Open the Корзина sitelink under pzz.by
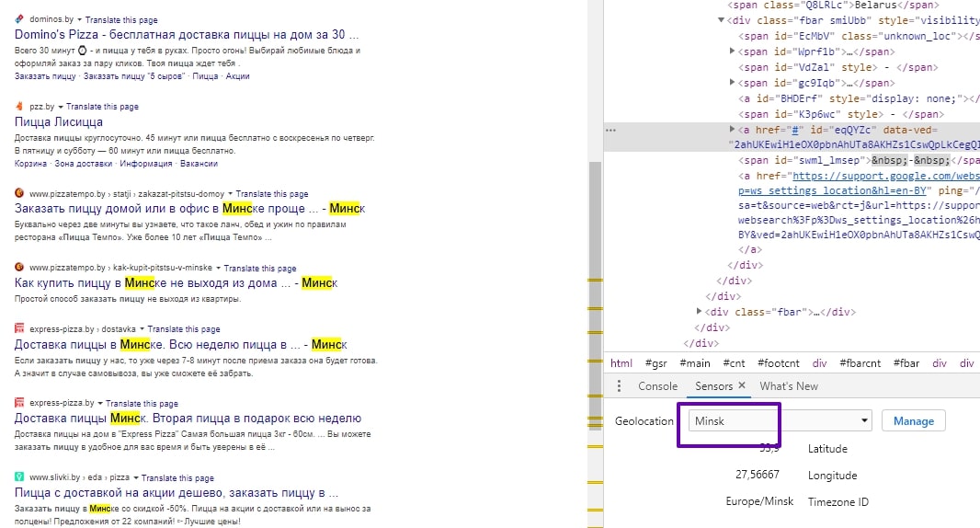This screenshot has height=528, width=980. tap(30, 164)
